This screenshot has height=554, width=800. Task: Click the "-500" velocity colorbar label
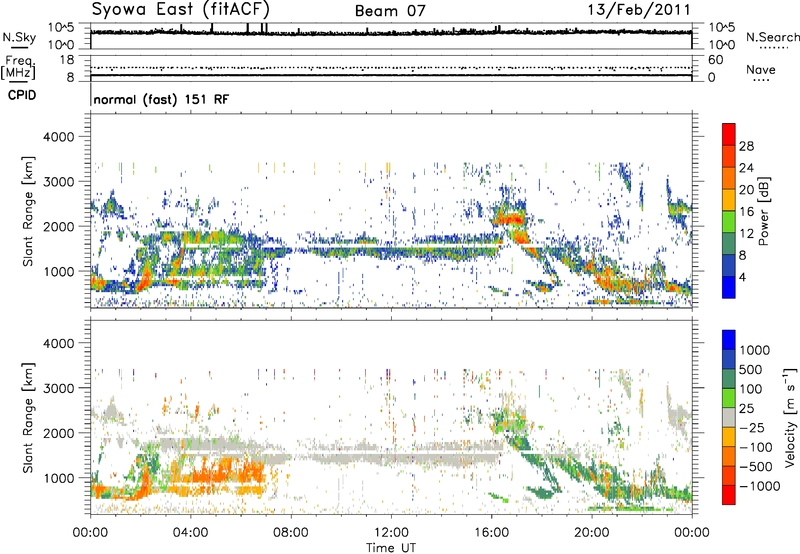(x=756, y=467)
